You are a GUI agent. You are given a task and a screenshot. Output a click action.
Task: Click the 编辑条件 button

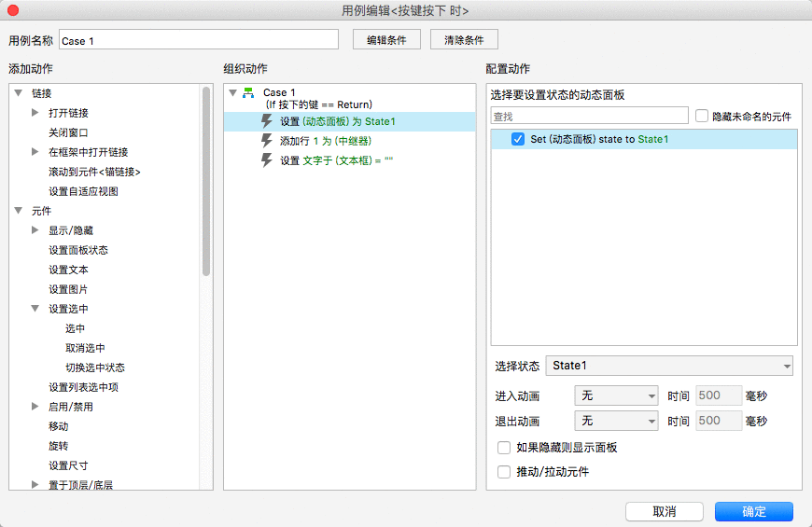point(386,40)
